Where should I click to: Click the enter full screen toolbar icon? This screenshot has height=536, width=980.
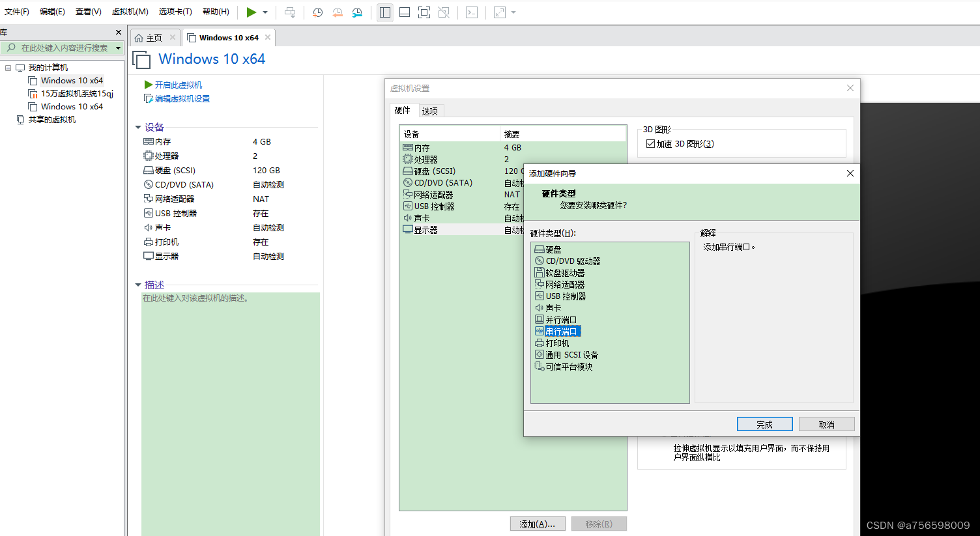click(424, 12)
